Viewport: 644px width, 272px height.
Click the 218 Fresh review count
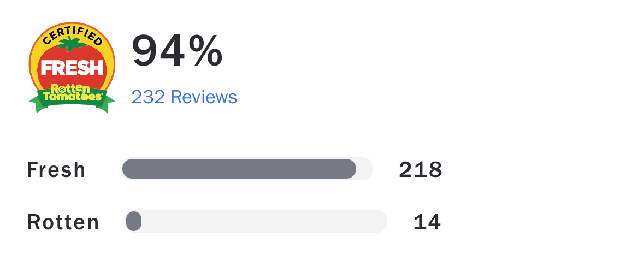420,170
